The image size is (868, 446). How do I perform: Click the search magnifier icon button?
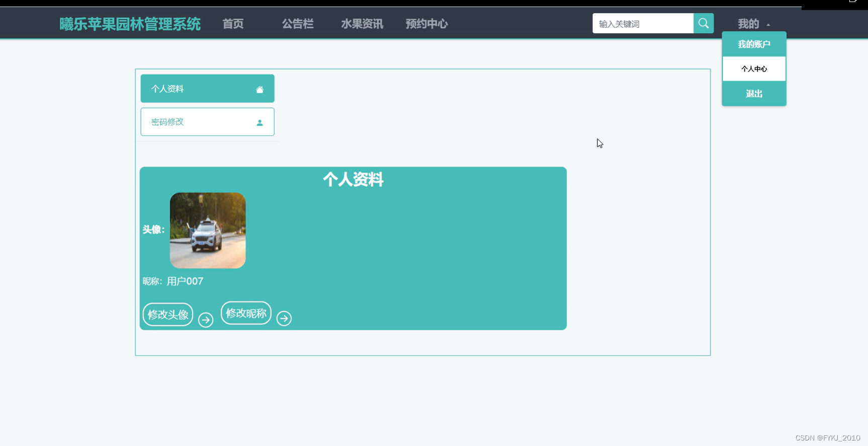click(x=703, y=23)
